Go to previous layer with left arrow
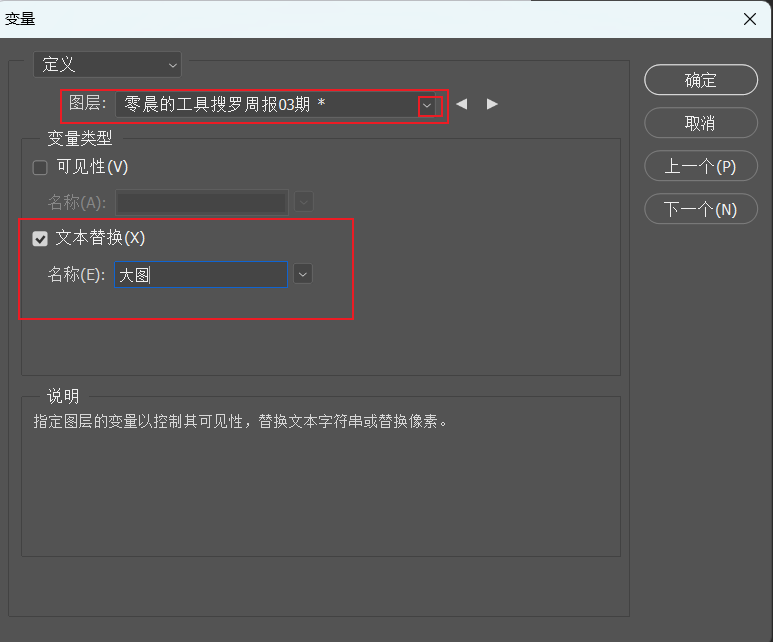 click(x=461, y=104)
